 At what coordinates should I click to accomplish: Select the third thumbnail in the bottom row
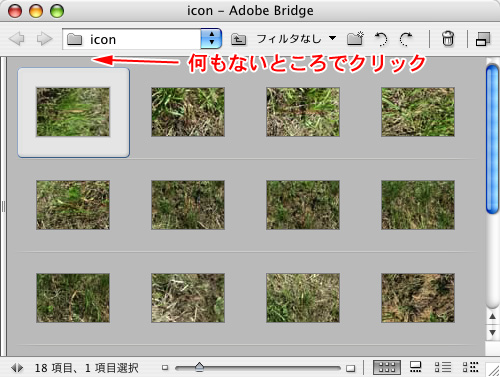pyautogui.click(x=303, y=298)
